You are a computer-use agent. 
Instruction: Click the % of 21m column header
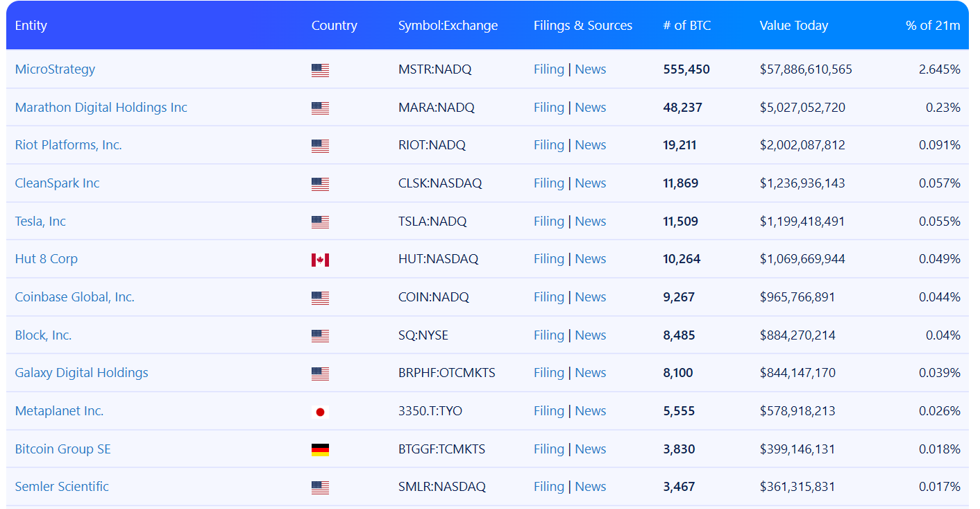tap(932, 26)
